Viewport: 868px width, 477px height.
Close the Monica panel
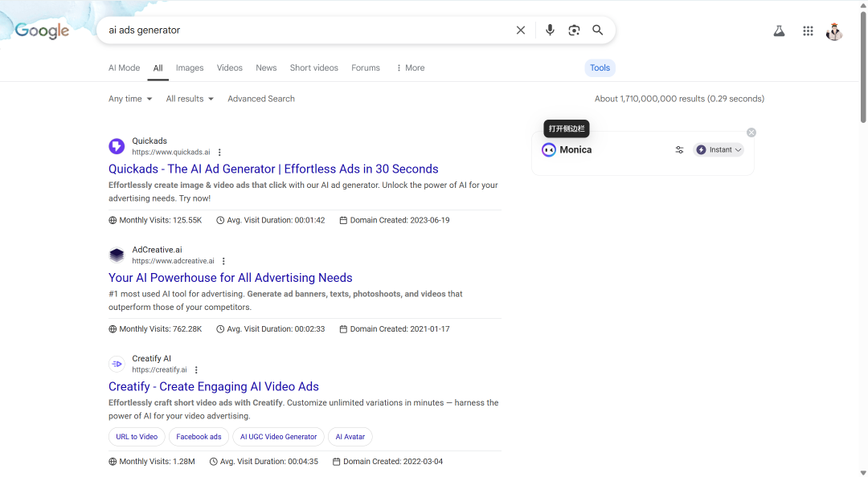click(x=751, y=132)
